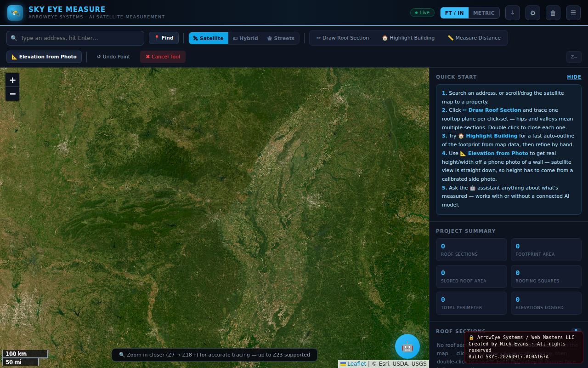Click Undo Point
The width and height of the screenshot is (588, 368).
click(x=113, y=57)
